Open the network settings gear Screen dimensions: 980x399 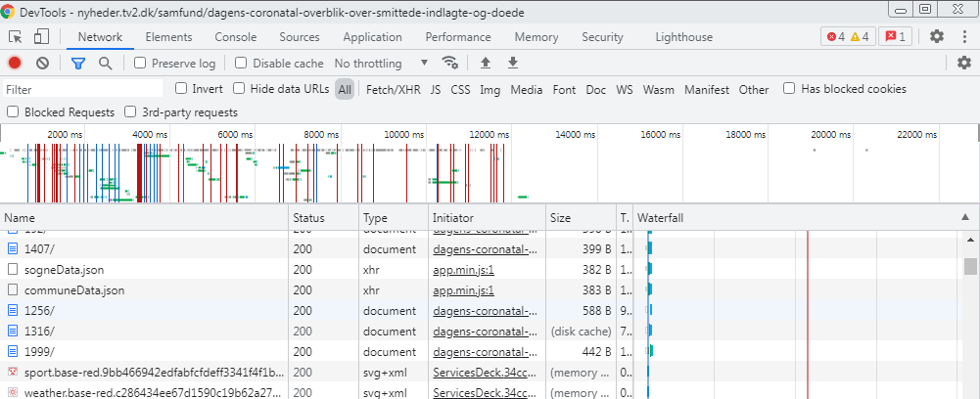point(964,64)
